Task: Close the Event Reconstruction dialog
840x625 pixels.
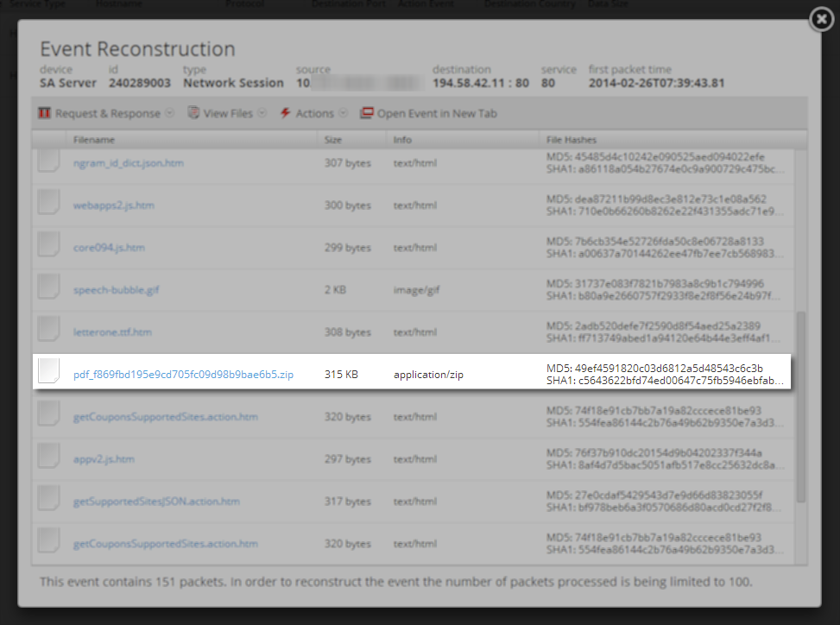Action: pos(820,18)
